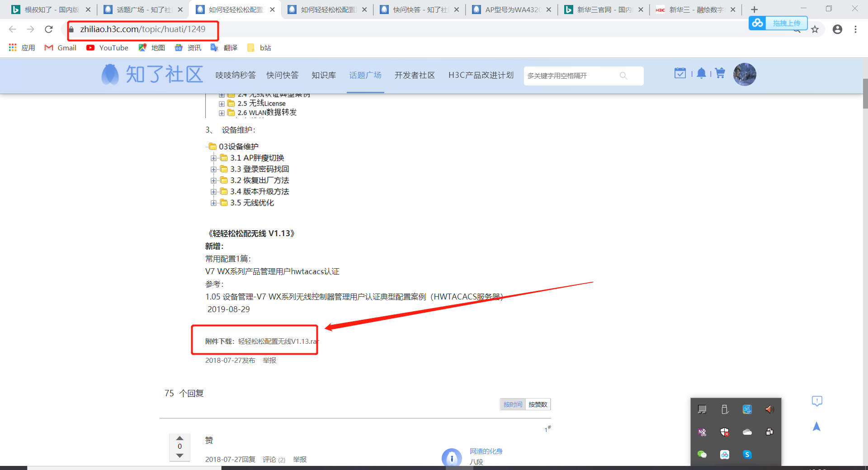
Task: Expand the 2.6 WLAN数据转发 folder
Action: (222, 113)
